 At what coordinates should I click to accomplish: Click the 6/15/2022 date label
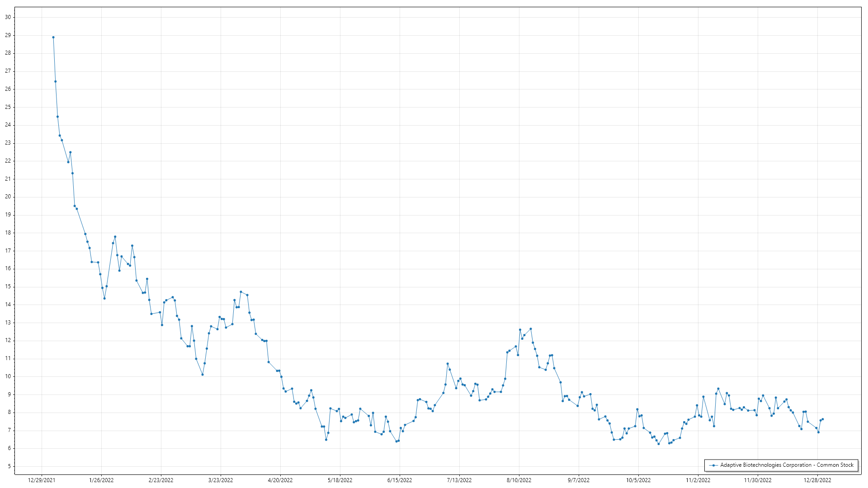pos(400,480)
